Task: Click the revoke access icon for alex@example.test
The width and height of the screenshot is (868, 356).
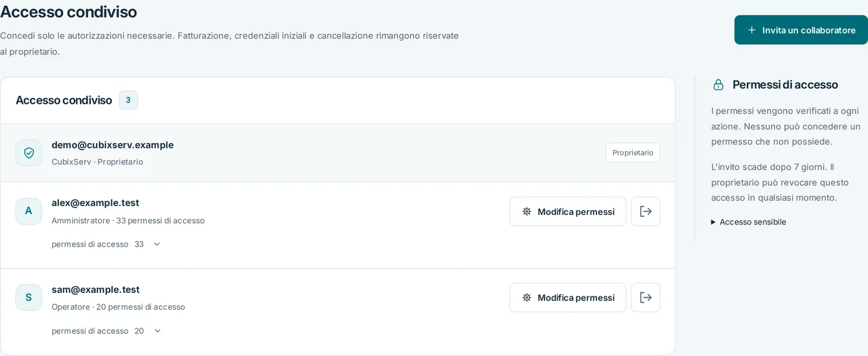Action: 646,212
